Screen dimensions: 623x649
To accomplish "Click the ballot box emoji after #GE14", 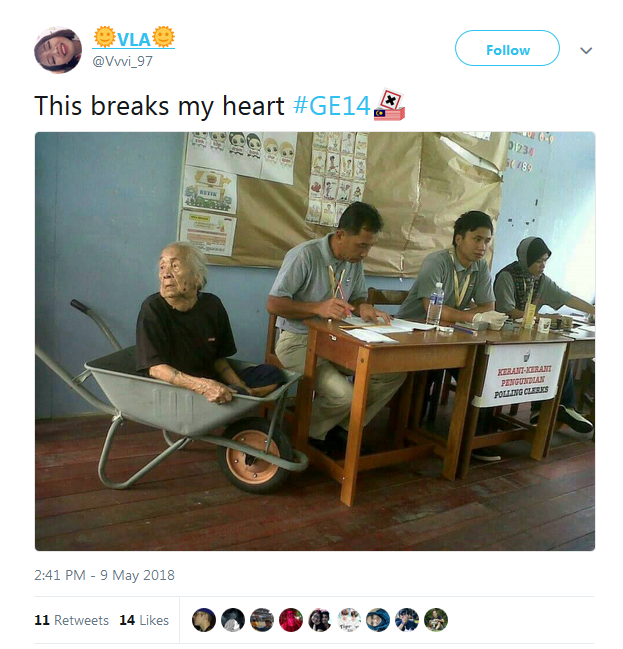I will pyautogui.click(x=389, y=105).
